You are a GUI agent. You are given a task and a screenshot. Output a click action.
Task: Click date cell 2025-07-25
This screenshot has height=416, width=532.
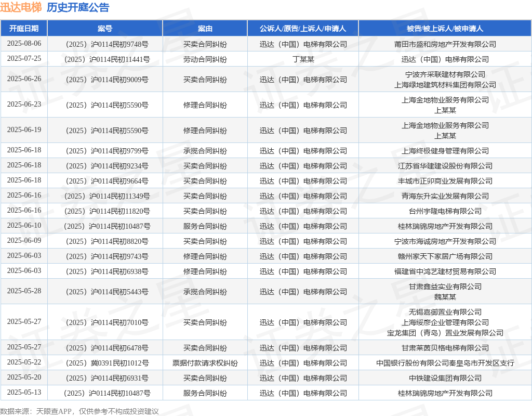tap(24, 59)
